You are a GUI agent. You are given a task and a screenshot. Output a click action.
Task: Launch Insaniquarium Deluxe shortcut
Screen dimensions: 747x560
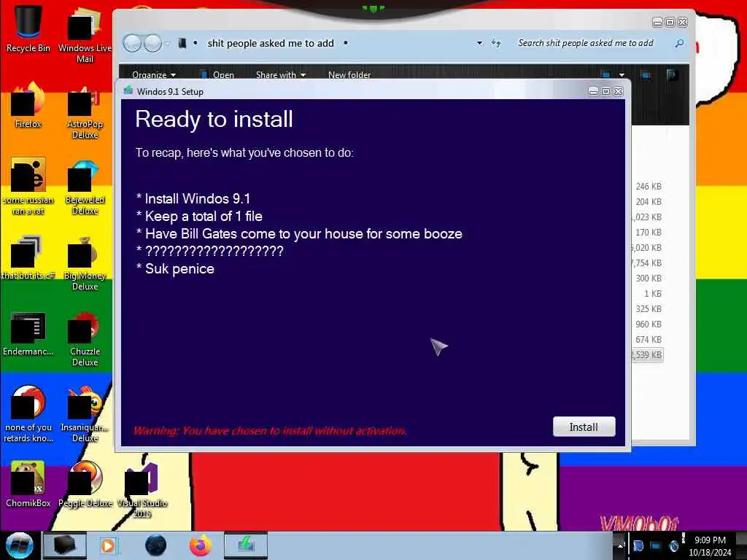click(x=85, y=413)
